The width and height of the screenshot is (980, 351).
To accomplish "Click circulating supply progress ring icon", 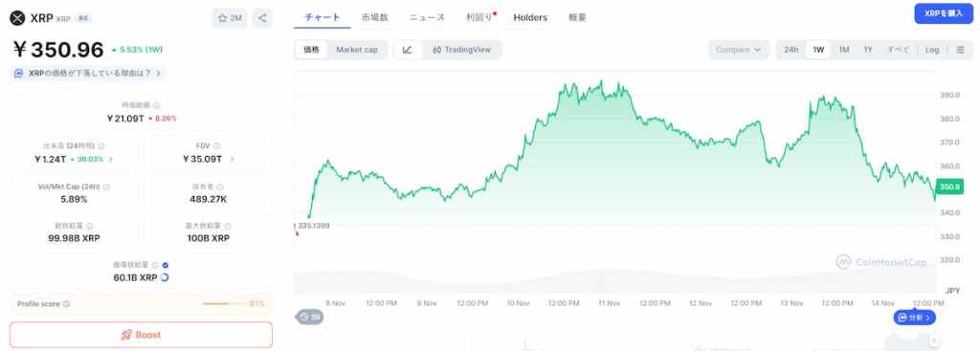I will tap(165, 277).
